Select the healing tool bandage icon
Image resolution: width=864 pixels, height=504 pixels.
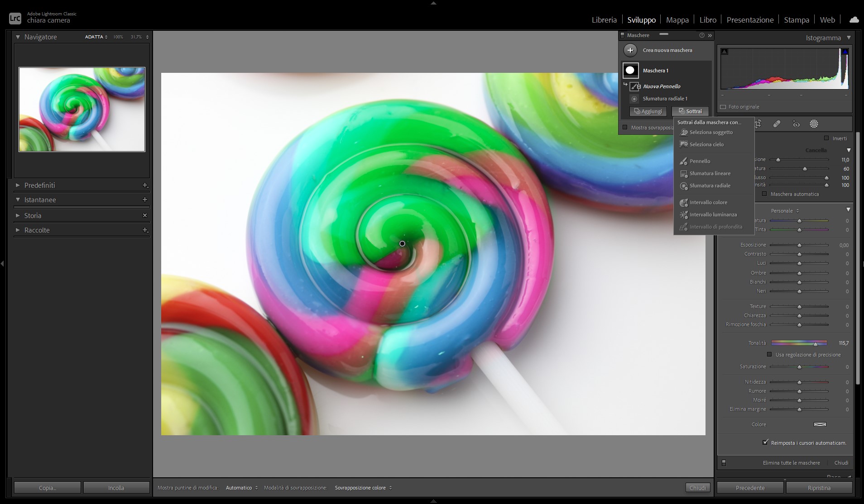pyautogui.click(x=777, y=124)
